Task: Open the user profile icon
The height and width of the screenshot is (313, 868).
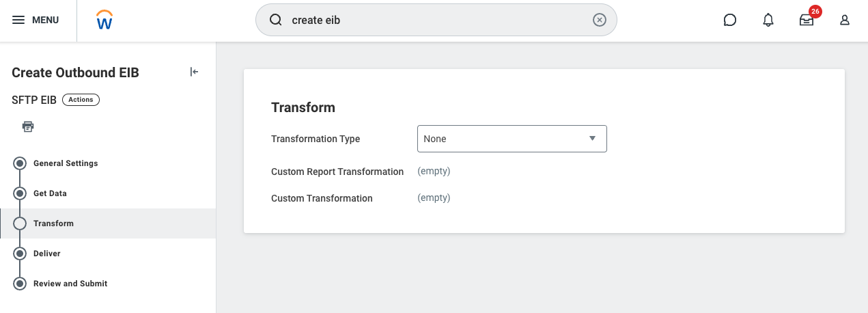Action: (x=845, y=20)
